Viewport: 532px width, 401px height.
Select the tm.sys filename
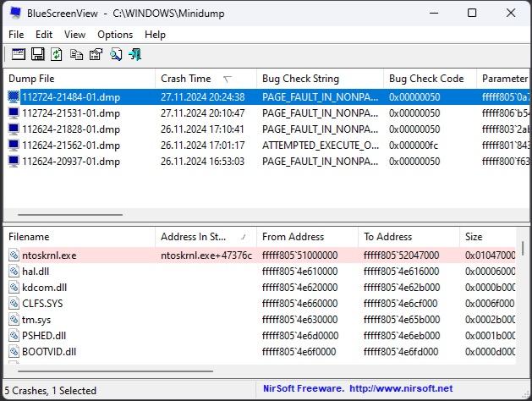[x=36, y=319]
